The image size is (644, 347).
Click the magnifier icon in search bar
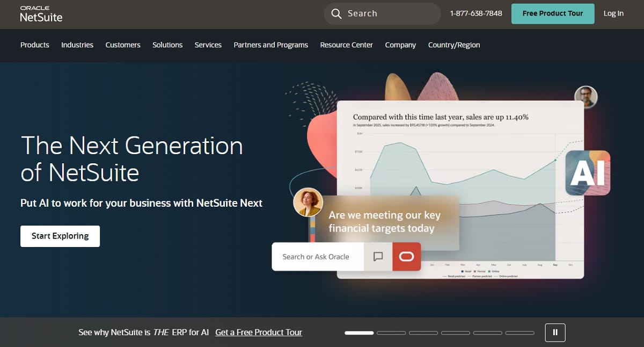pyautogui.click(x=336, y=14)
